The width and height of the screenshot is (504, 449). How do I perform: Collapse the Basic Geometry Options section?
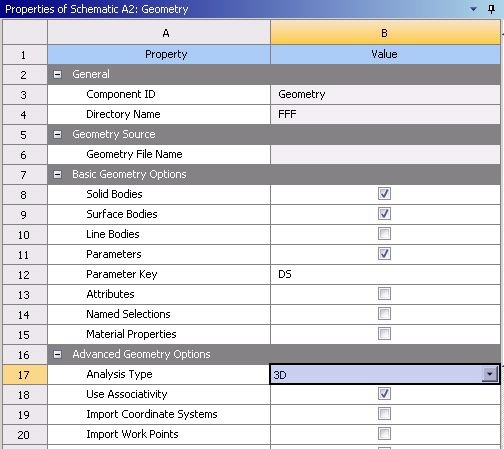[x=57, y=174]
